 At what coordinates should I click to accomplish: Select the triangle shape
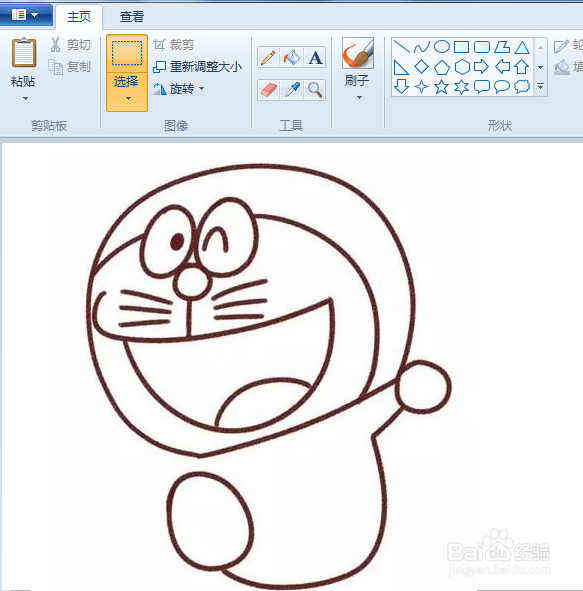(522, 47)
